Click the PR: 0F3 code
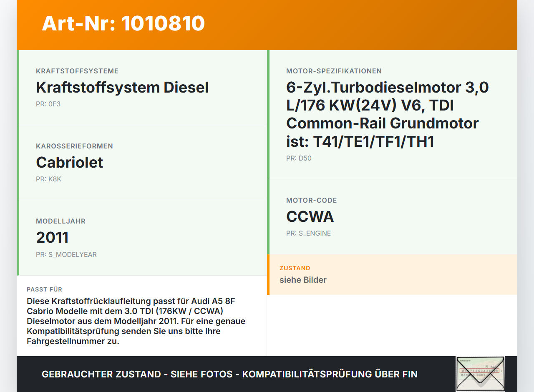The image size is (534, 392). (48, 104)
